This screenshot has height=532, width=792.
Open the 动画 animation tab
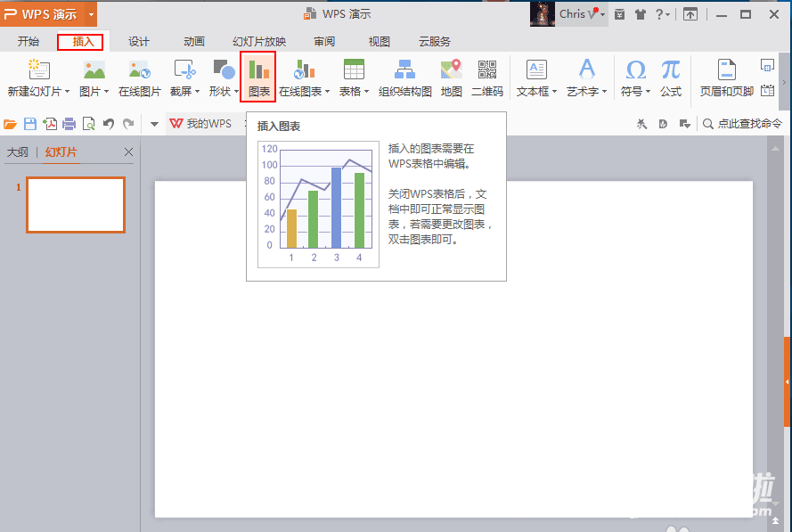[x=193, y=42]
